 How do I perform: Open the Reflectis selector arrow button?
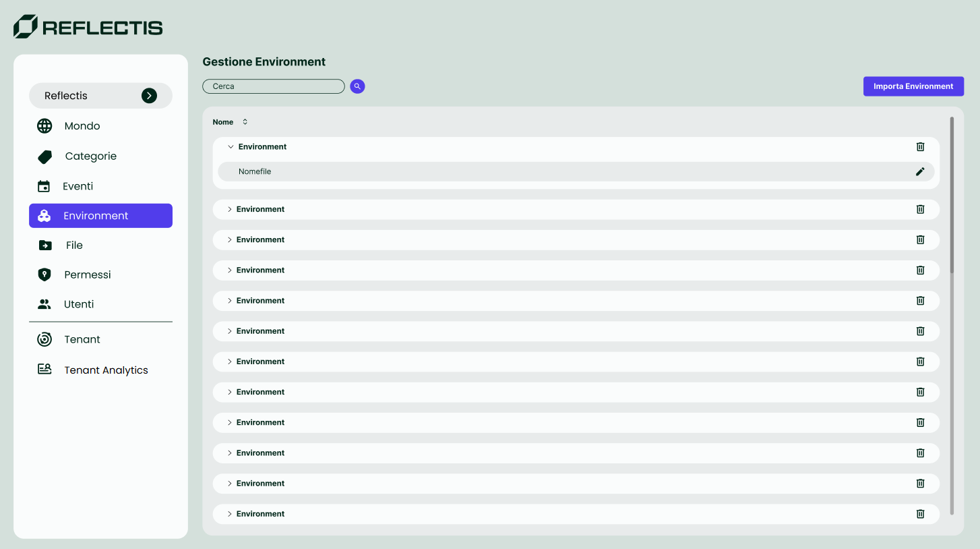point(149,96)
